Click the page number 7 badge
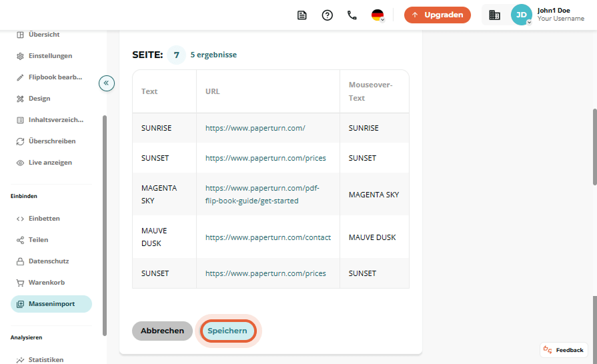 coord(176,55)
